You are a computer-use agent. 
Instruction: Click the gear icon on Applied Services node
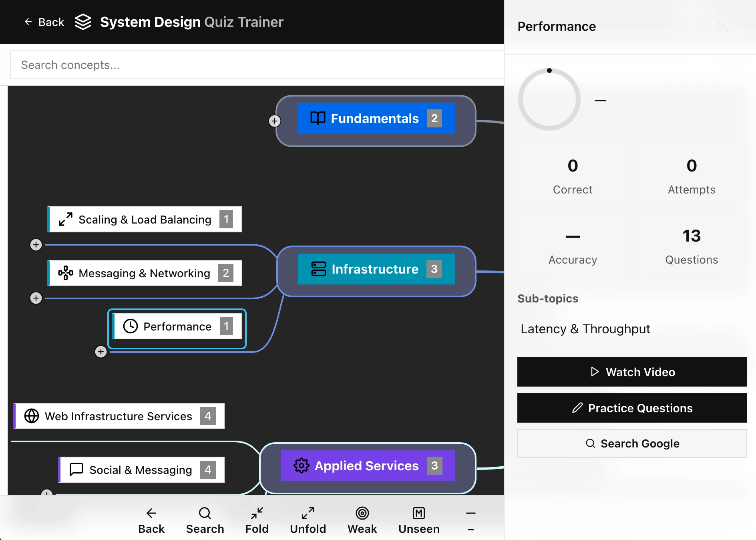301,465
